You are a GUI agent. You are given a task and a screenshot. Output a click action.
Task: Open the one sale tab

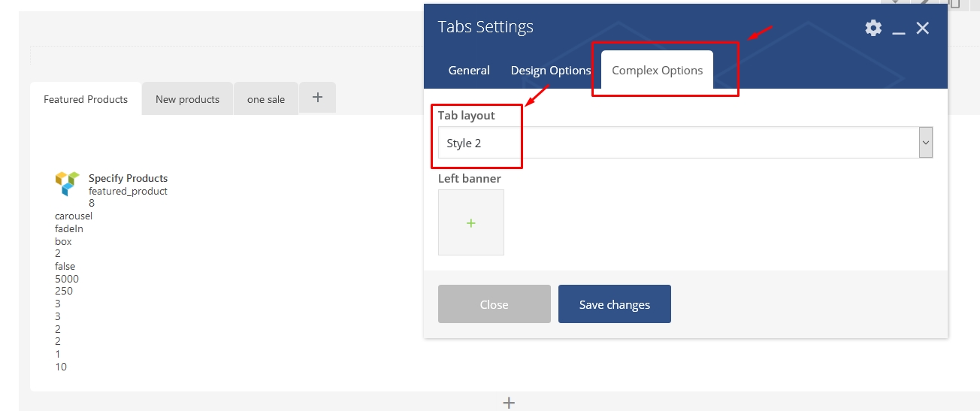coord(266,99)
